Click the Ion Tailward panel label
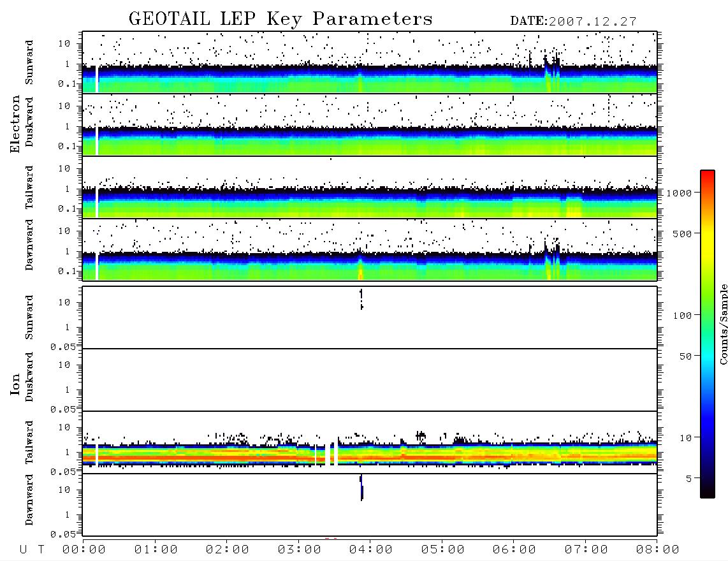 point(29,442)
